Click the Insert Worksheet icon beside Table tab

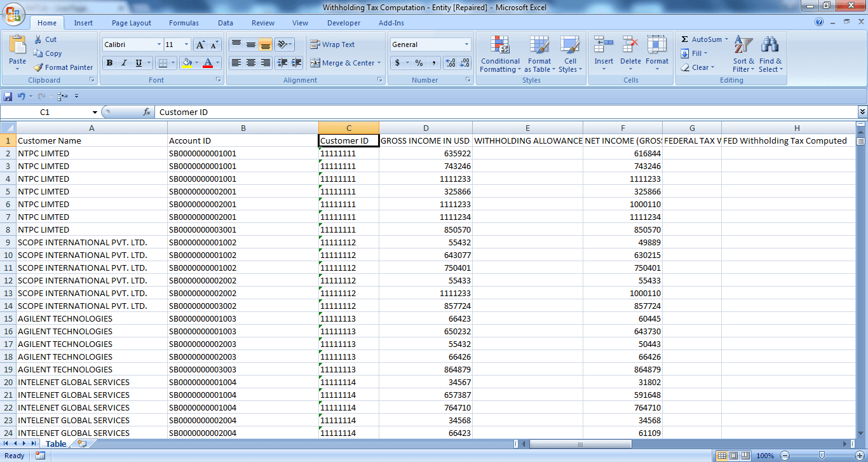(82, 444)
